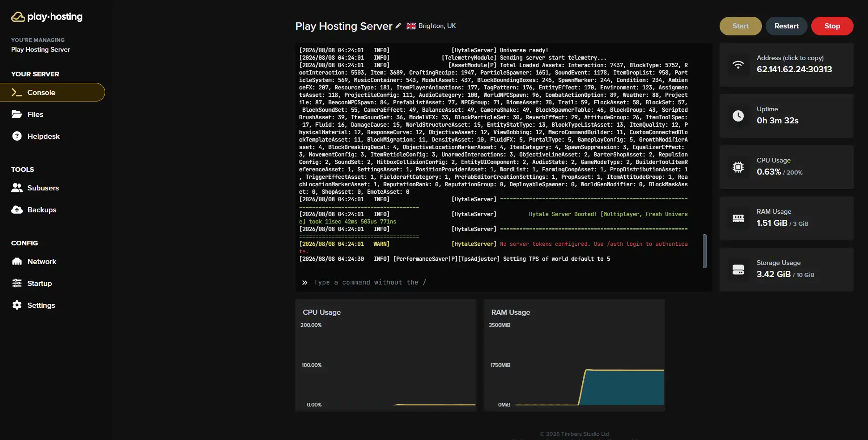Click the CPU value 0.63%
The width and height of the screenshot is (868, 440).
pos(768,172)
